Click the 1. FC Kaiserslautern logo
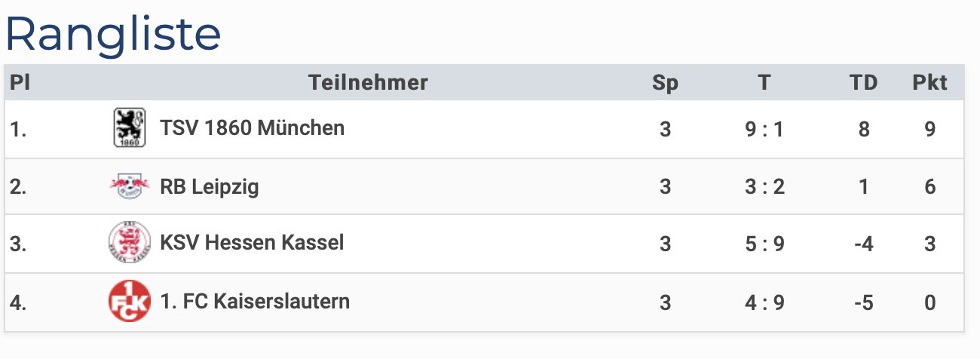 (x=129, y=301)
